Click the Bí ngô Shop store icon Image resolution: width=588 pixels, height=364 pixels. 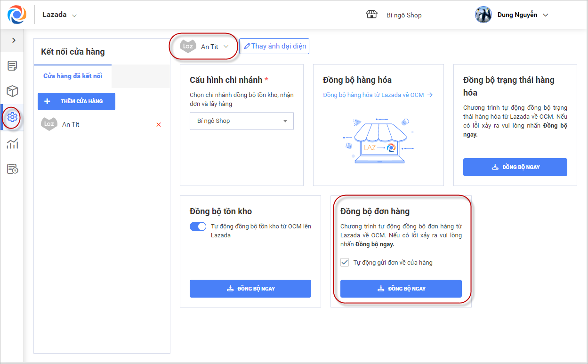tap(372, 15)
